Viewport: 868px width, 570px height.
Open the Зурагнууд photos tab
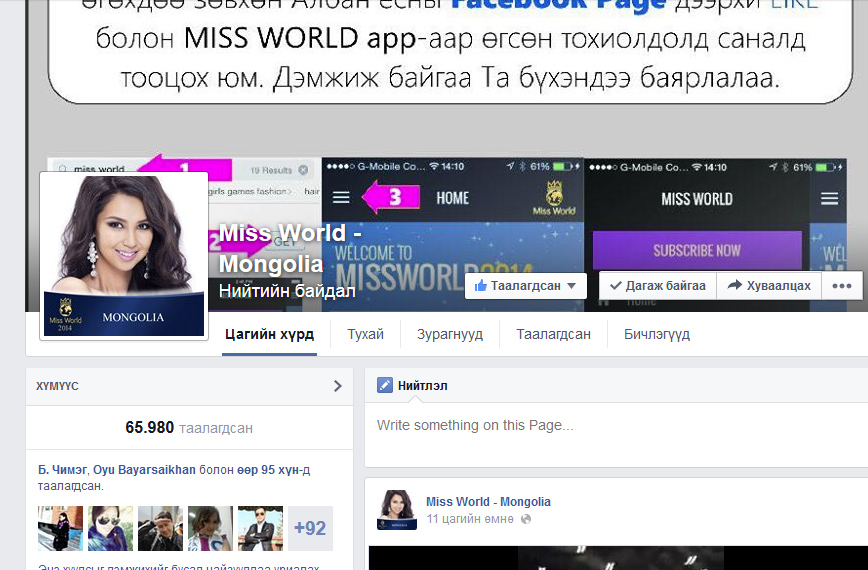pyautogui.click(x=450, y=334)
